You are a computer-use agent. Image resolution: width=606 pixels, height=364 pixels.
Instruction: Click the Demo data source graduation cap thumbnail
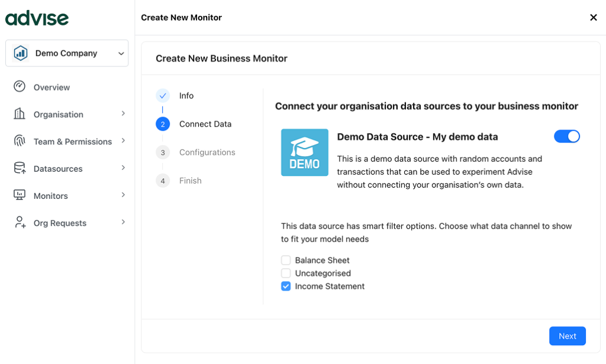[x=304, y=152]
